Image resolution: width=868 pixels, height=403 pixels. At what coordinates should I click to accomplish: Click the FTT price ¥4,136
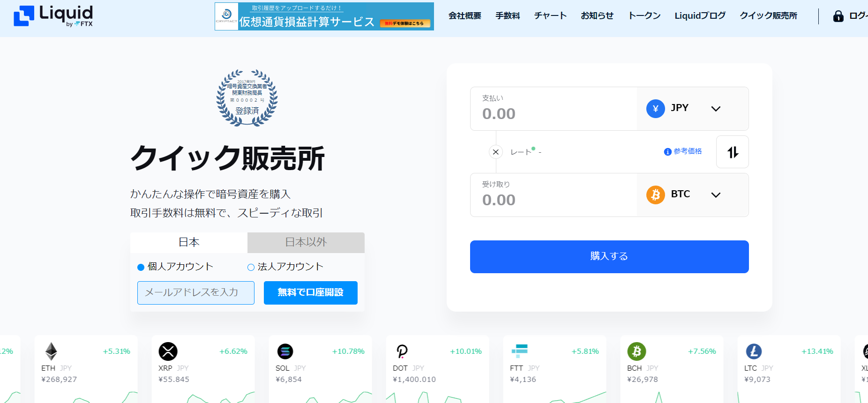tap(523, 380)
